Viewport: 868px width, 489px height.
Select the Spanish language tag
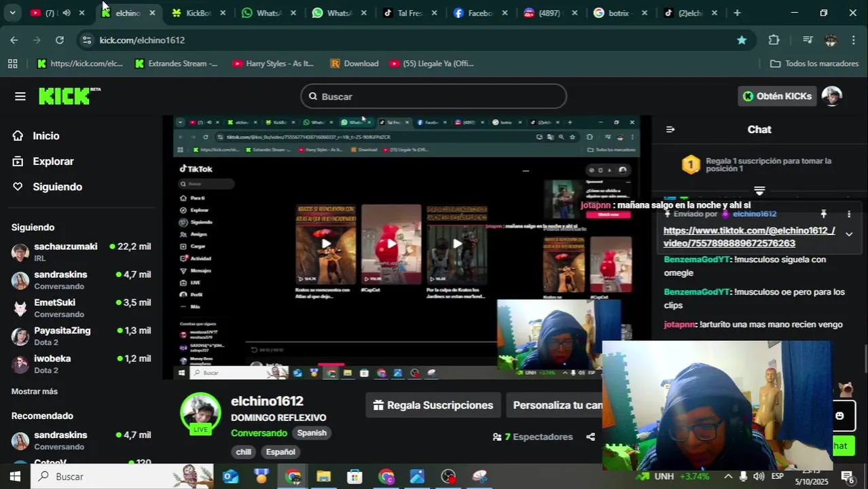pyautogui.click(x=312, y=433)
